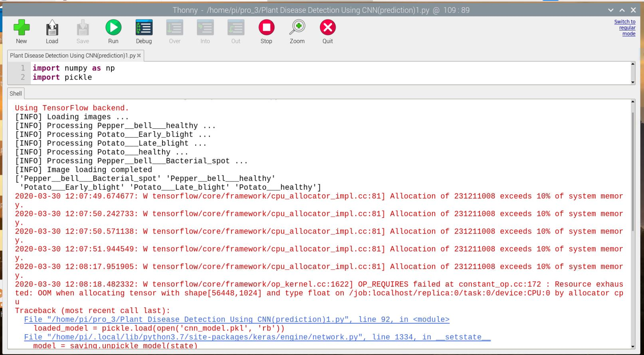Close the Plant Disease Detection tab
The height and width of the screenshot is (355, 644).
point(139,56)
